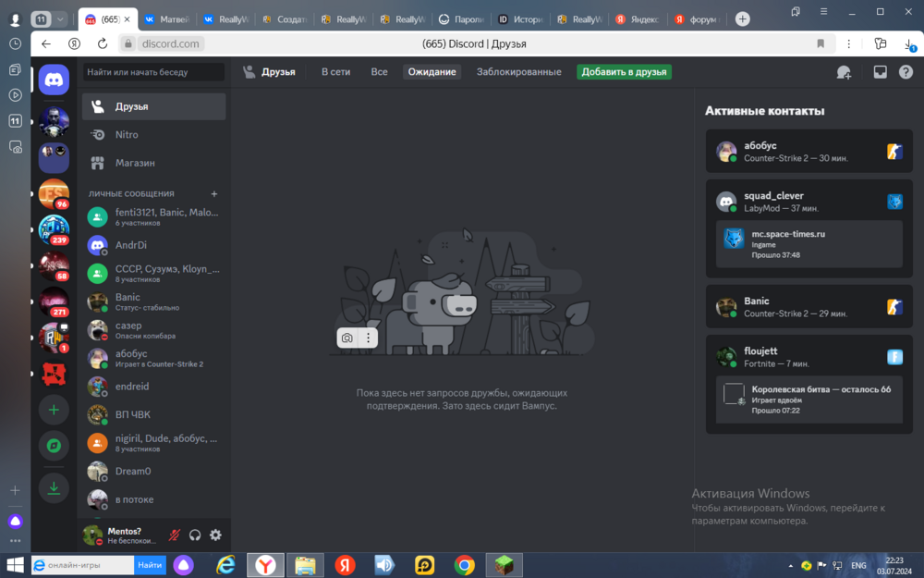Open User Settings gear icon
This screenshot has width=924, height=578.
coord(215,535)
